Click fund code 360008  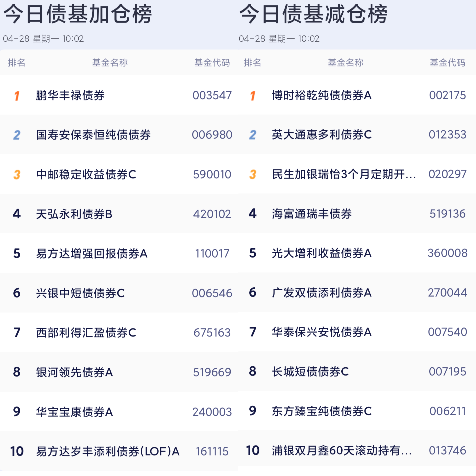[447, 253]
